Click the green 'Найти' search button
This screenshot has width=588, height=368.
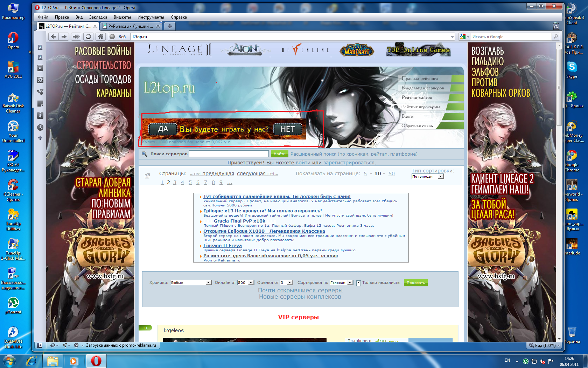pos(279,154)
